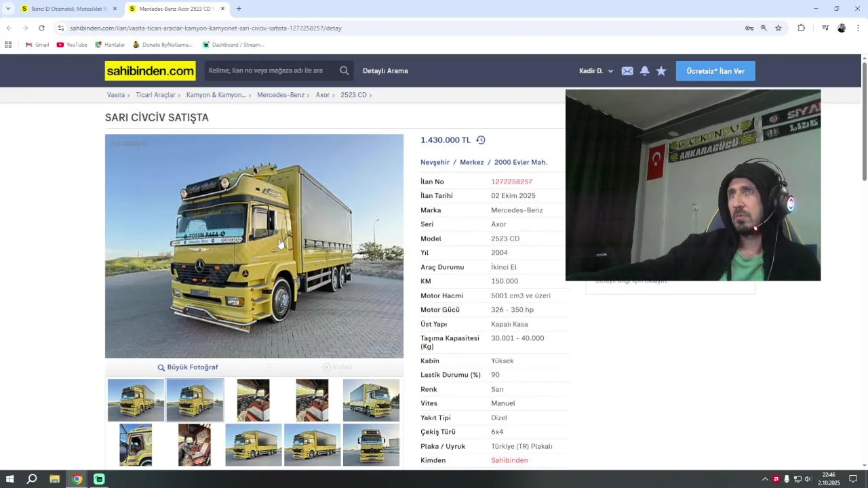Click the sahibinden.com logo
868x488 pixels.
pyautogui.click(x=150, y=70)
